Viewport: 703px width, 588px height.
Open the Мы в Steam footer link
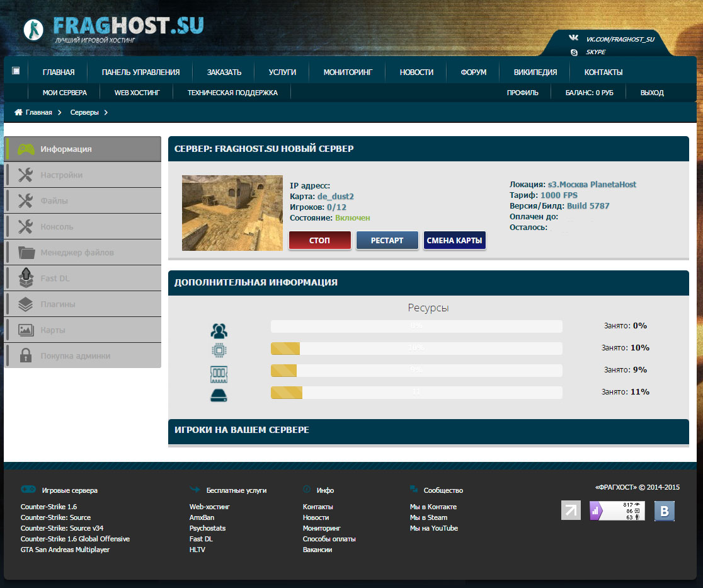pos(428,517)
